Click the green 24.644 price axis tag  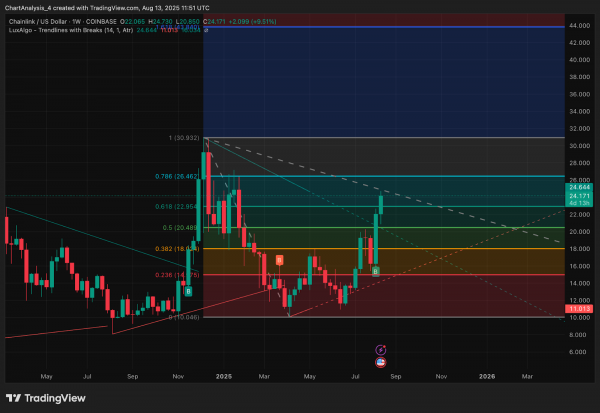[x=579, y=187]
